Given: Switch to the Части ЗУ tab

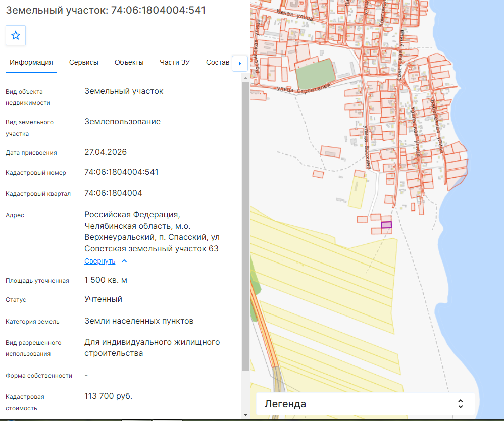Looking at the screenshot, I should pyautogui.click(x=175, y=63).
